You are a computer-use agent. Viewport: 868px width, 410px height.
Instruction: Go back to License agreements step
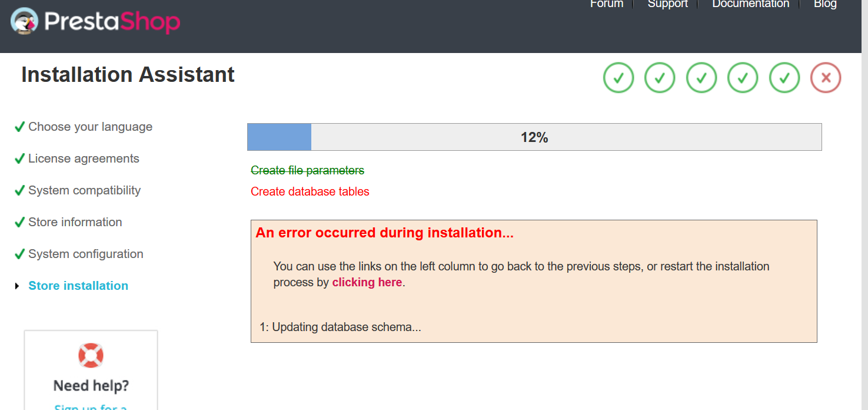pyautogui.click(x=84, y=158)
